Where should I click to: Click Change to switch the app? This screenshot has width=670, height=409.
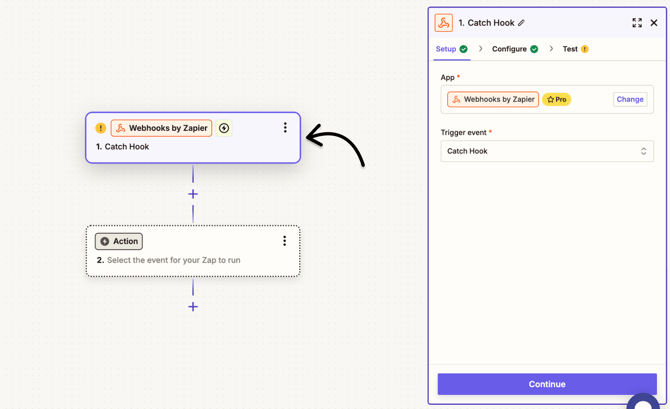(630, 99)
